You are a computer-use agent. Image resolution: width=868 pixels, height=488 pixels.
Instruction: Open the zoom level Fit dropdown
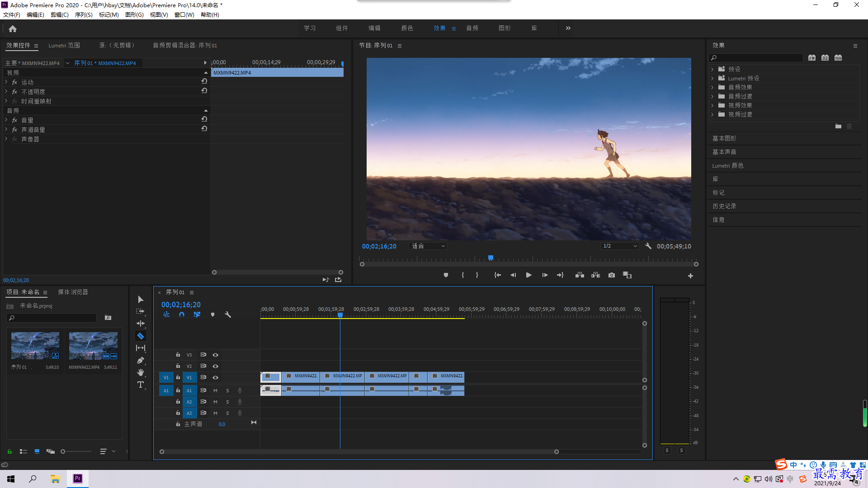click(428, 246)
